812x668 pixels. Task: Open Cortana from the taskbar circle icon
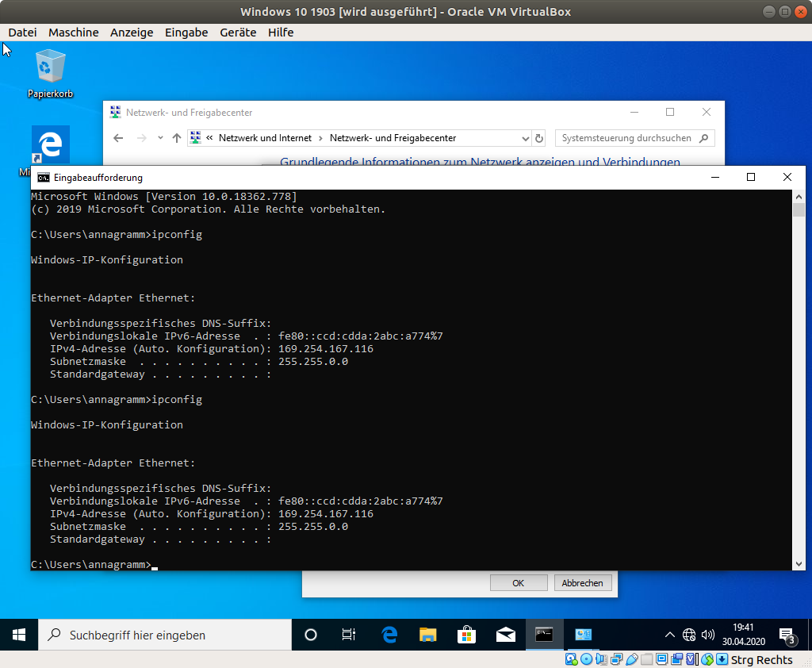pos(311,635)
